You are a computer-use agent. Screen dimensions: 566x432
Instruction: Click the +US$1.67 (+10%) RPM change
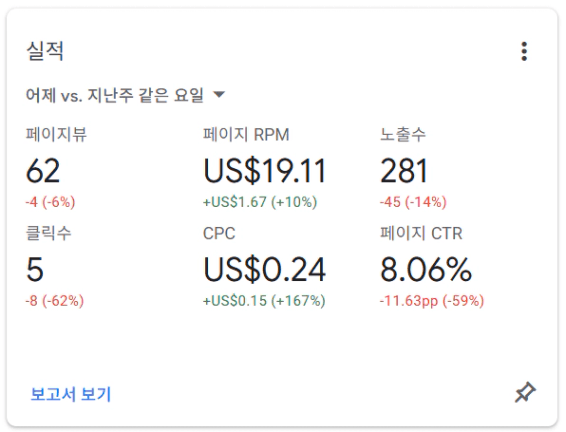pyautogui.click(x=260, y=202)
